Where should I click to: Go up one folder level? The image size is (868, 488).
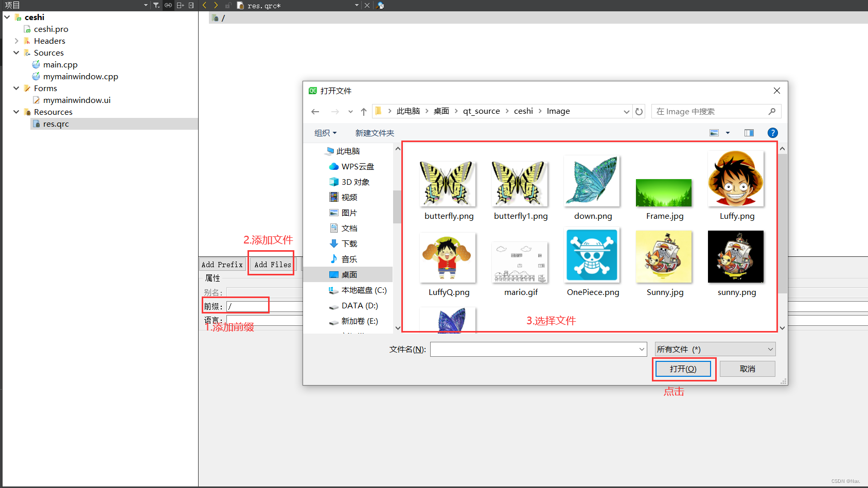point(364,111)
